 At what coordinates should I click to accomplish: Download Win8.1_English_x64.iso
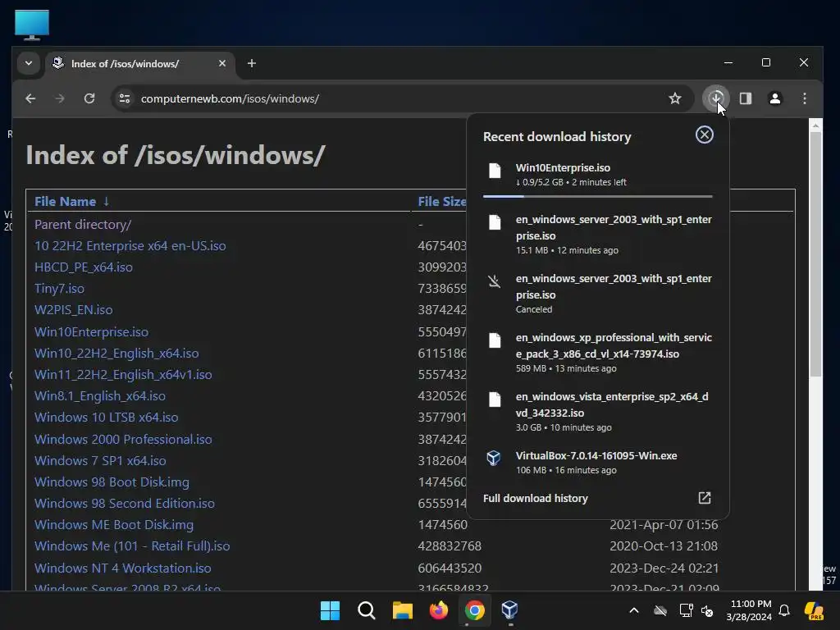(x=100, y=396)
